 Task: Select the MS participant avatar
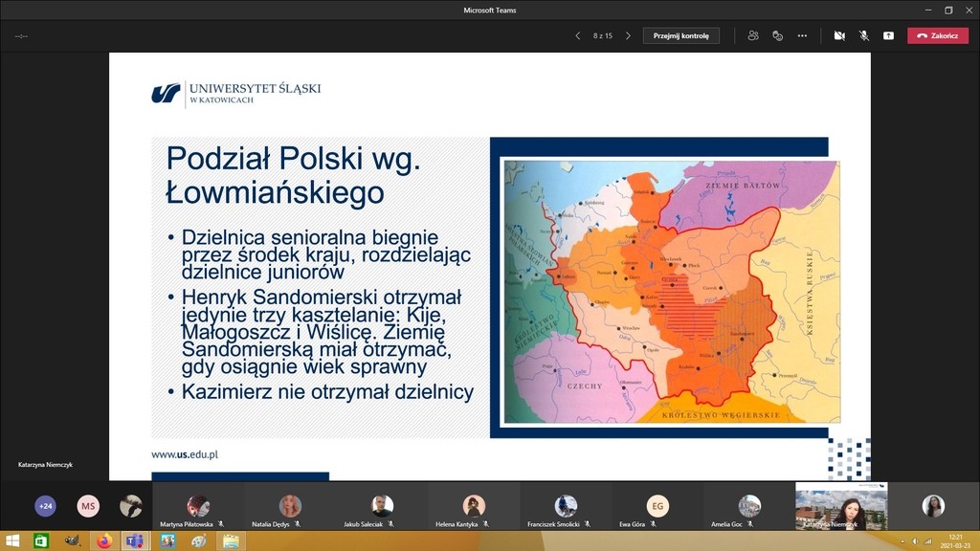(x=88, y=506)
